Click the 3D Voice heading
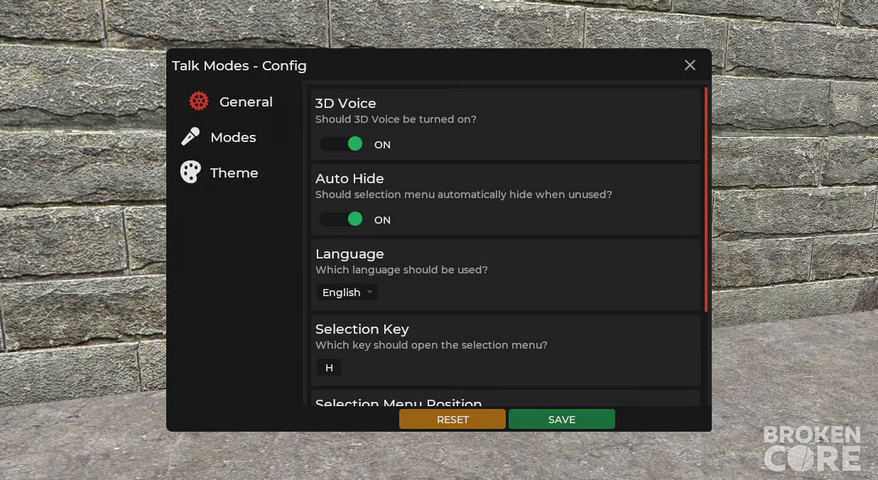The image size is (878, 480). pyautogui.click(x=345, y=103)
